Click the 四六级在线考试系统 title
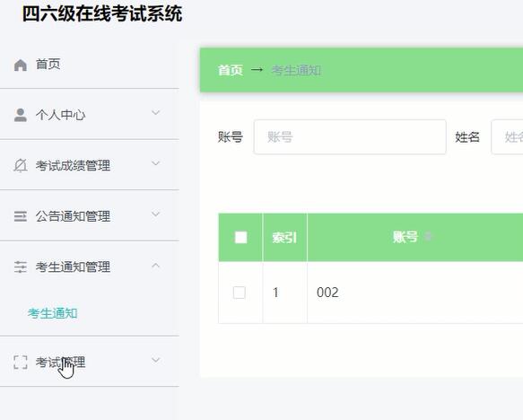Image resolution: width=523 pixels, height=420 pixels. tap(102, 14)
